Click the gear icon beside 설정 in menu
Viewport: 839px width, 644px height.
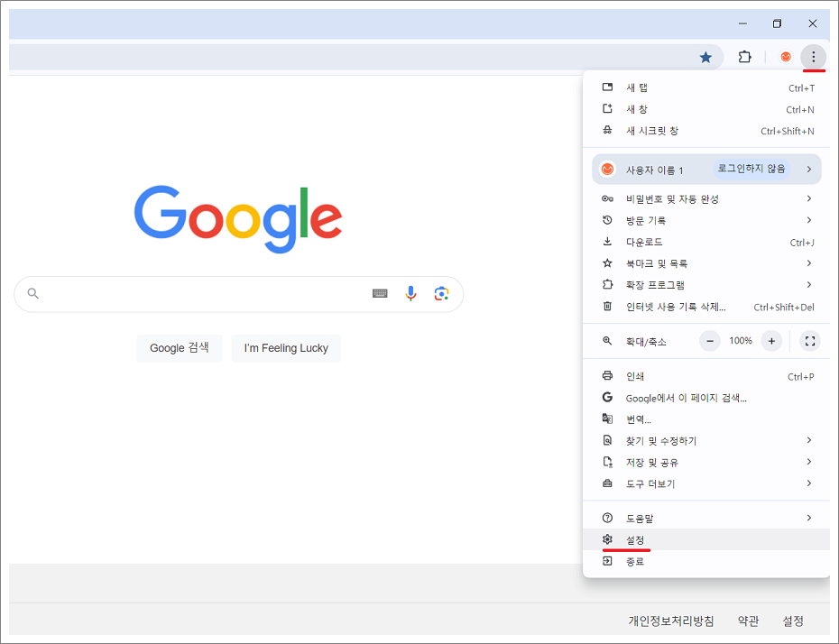click(x=607, y=539)
